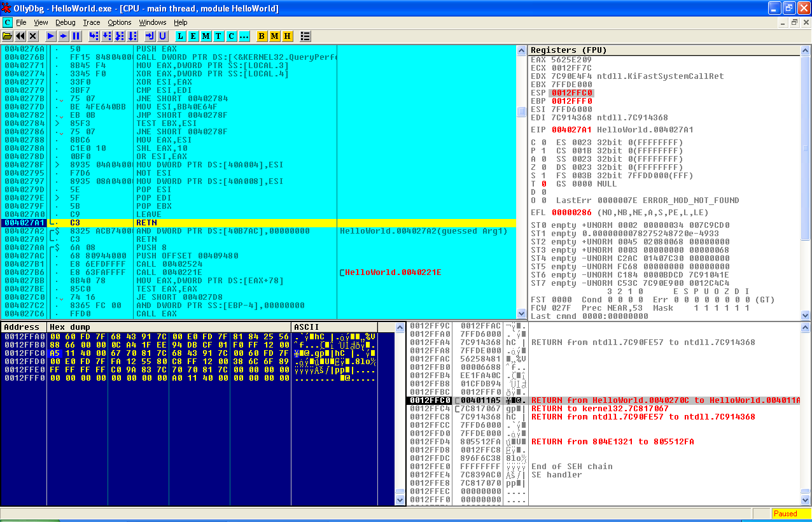
Task: Click the Hex dump column header
Action: (169, 327)
